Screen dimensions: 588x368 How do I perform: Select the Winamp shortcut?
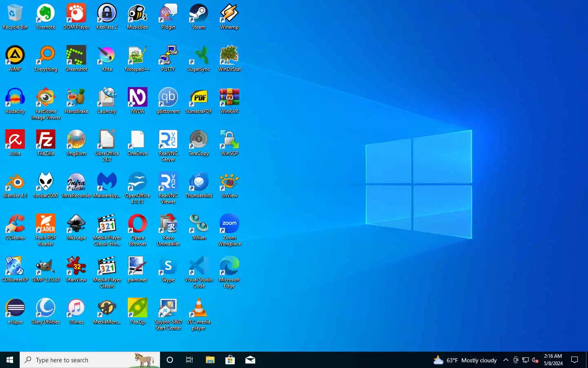click(x=229, y=17)
